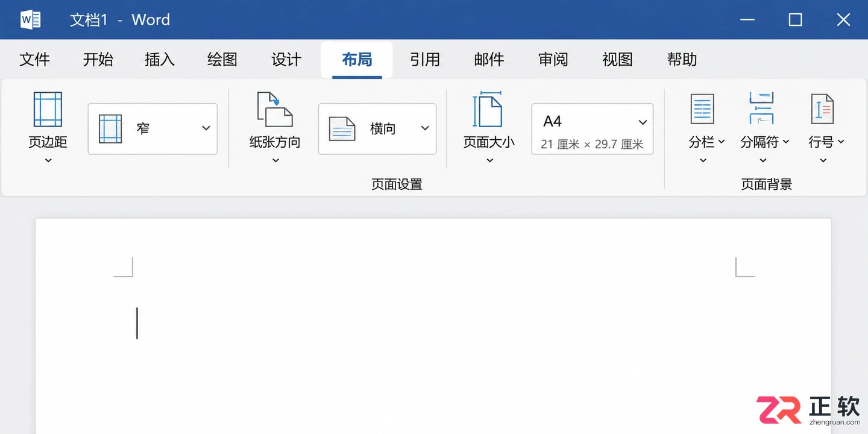Click the active 布局 tab
Viewport: 868px width, 434px height.
point(357,59)
